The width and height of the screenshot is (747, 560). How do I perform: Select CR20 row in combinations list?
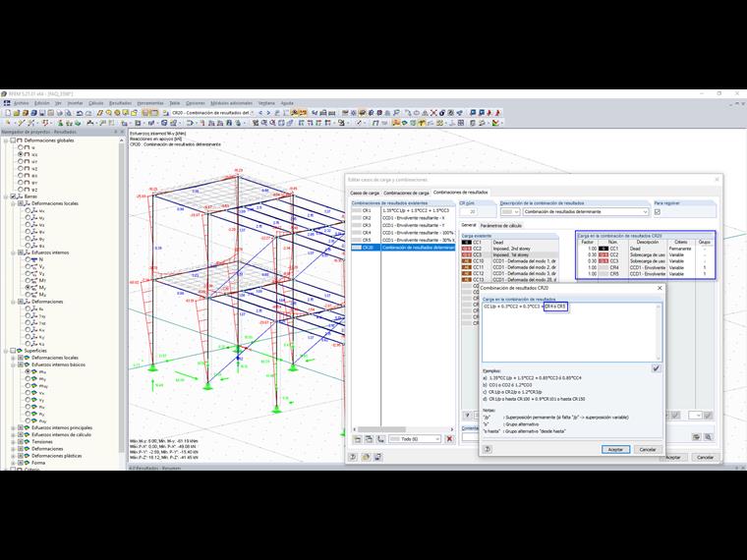(x=403, y=248)
